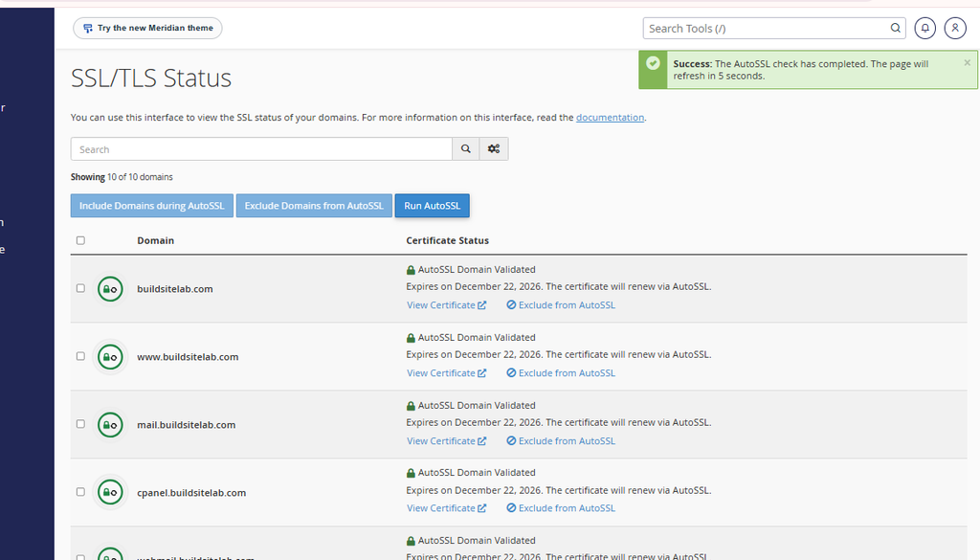Click expiry date text for cpanel.buildsitelab.com
Screen dimensions: 980x560
click(559, 490)
